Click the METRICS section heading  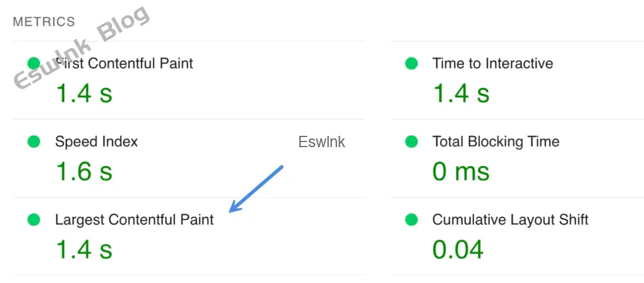(44, 22)
